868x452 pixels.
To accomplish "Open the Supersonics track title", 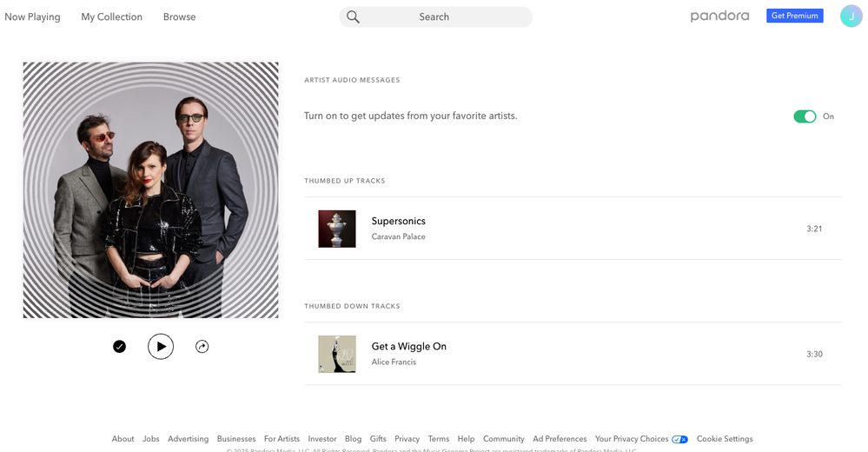I will click(x=398, y=221).
